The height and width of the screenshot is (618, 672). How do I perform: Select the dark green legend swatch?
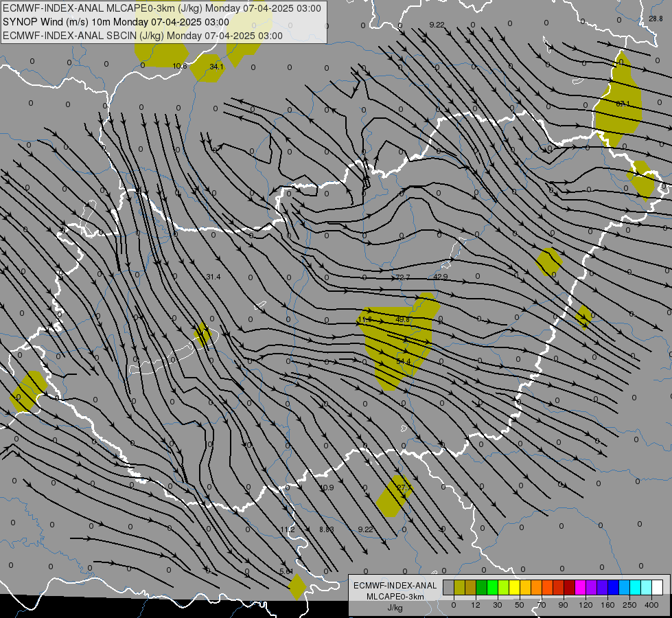tap(482, 587)
